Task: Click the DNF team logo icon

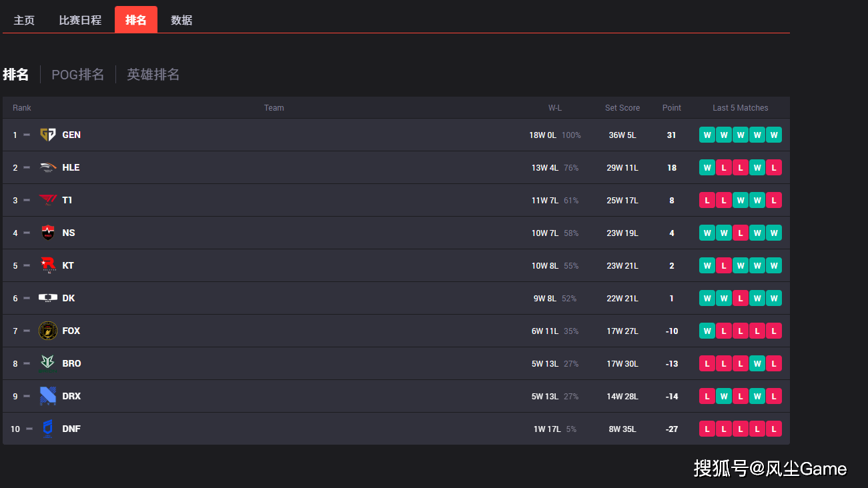Action: tap(47, 429)
